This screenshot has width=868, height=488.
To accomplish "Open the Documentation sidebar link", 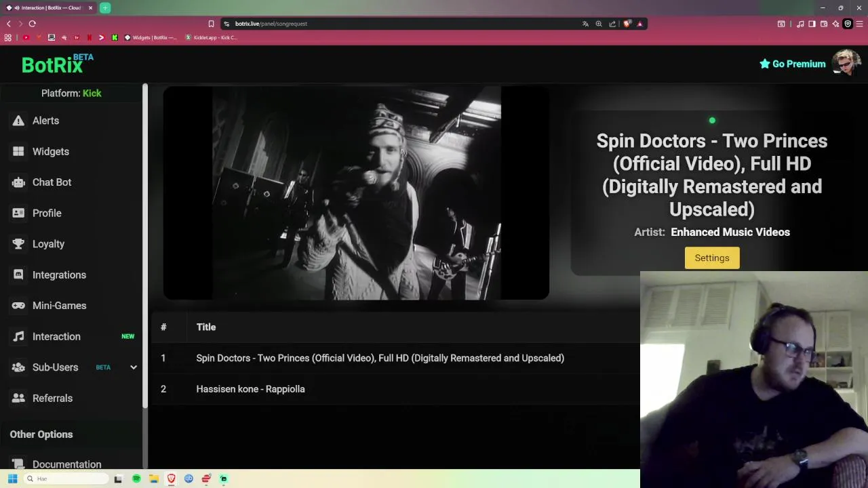I will click(66, 464).
